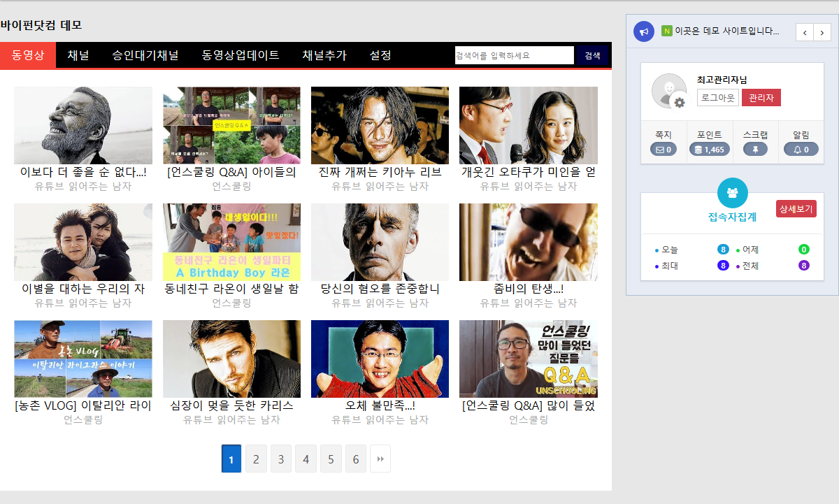The image size is (839, 504).
Task: Open the 설정 menu tab
Action: [x=380, y=55]
